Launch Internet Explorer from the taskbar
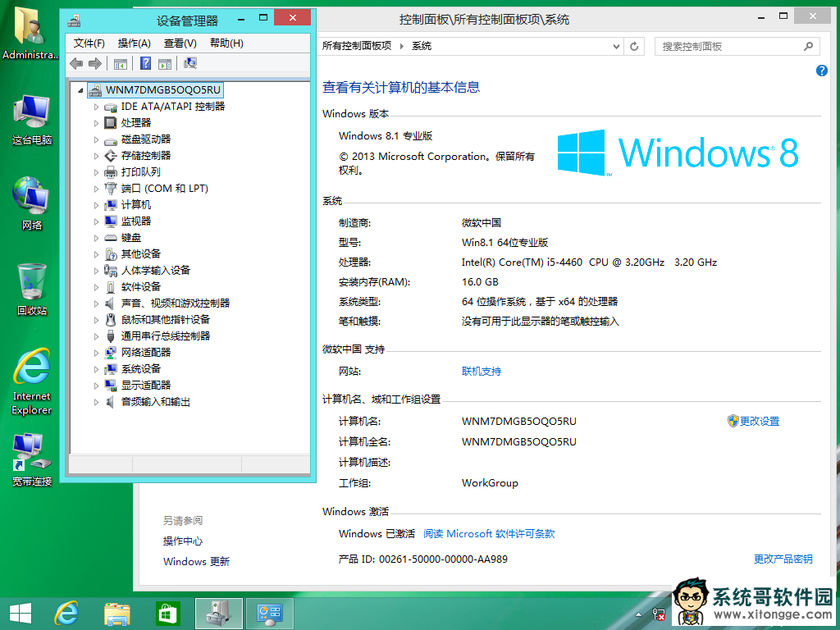This screenshot has height=630, width=840. pos(67,614)
